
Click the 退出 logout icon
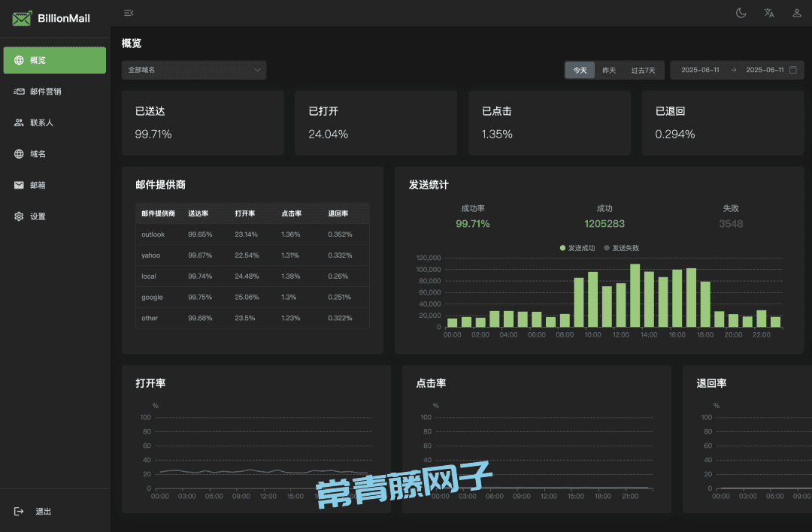(x=20, y=512)
